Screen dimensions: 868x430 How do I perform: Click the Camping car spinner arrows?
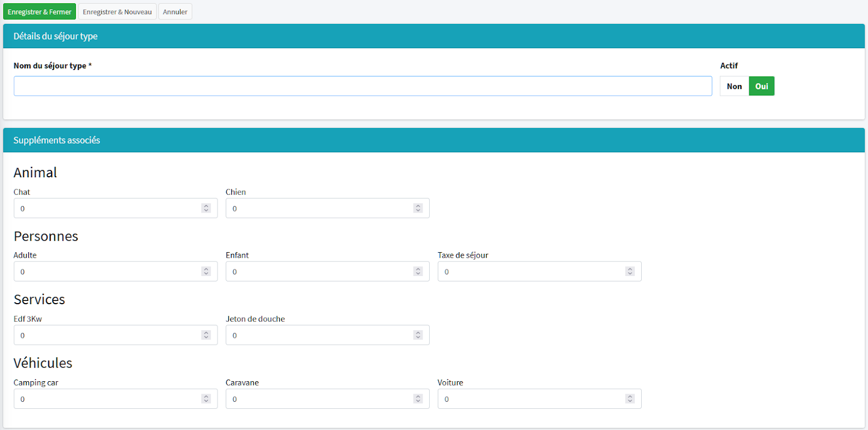pos(206,399)
